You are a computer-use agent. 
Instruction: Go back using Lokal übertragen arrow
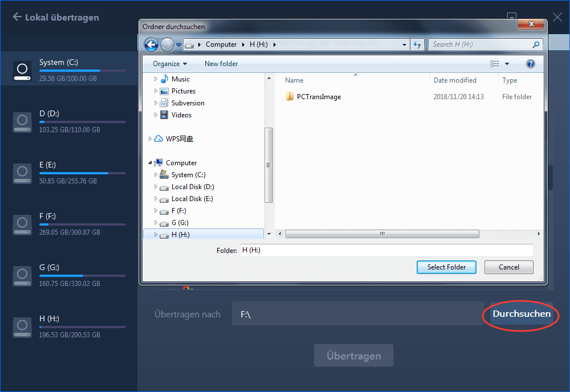pyautogui.click(x=18, y=17)
